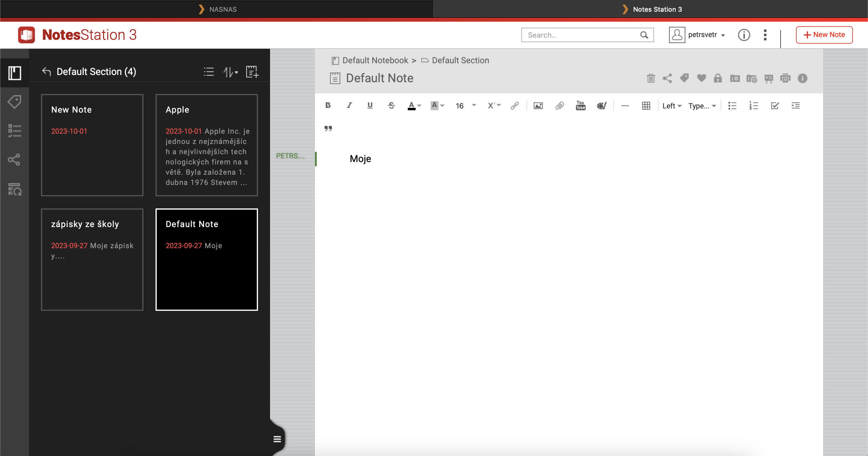Open the Sharing panel in the sidebar
This screenshot has width=868, height=456.
[14, 160]
